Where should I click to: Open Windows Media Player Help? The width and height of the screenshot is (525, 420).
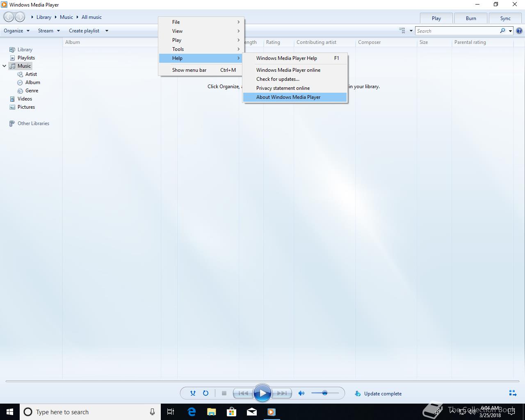point(295,58)
